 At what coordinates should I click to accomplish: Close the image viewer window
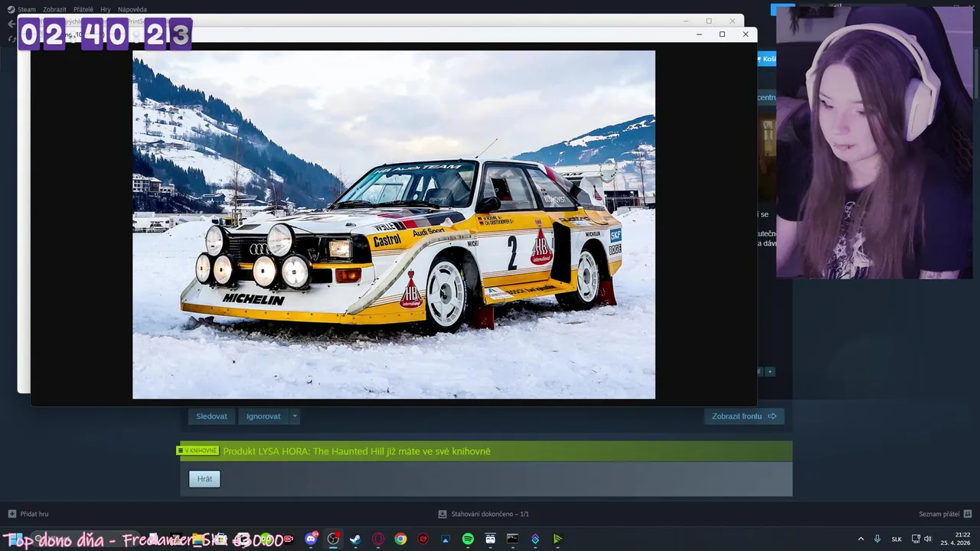pos(746,34)
